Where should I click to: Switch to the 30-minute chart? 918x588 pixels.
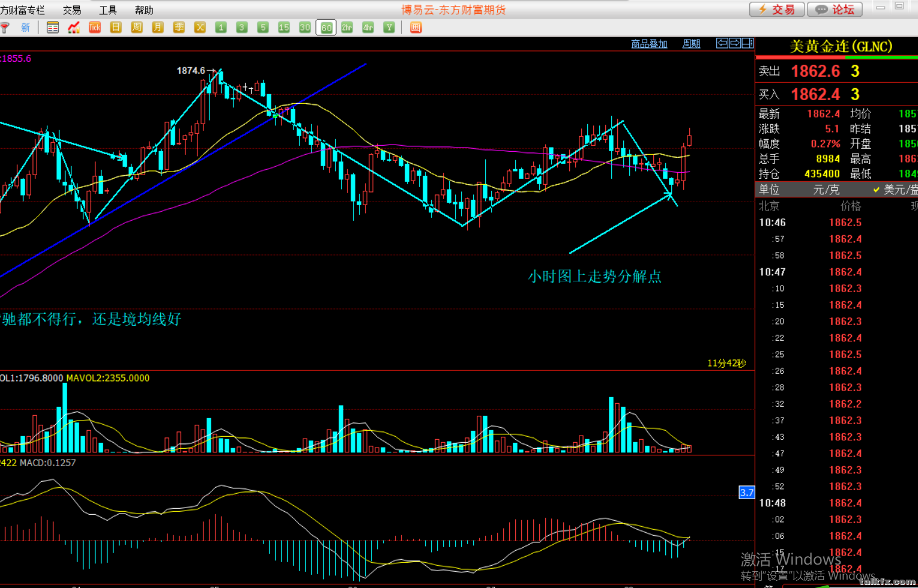(x=305, y=28)
